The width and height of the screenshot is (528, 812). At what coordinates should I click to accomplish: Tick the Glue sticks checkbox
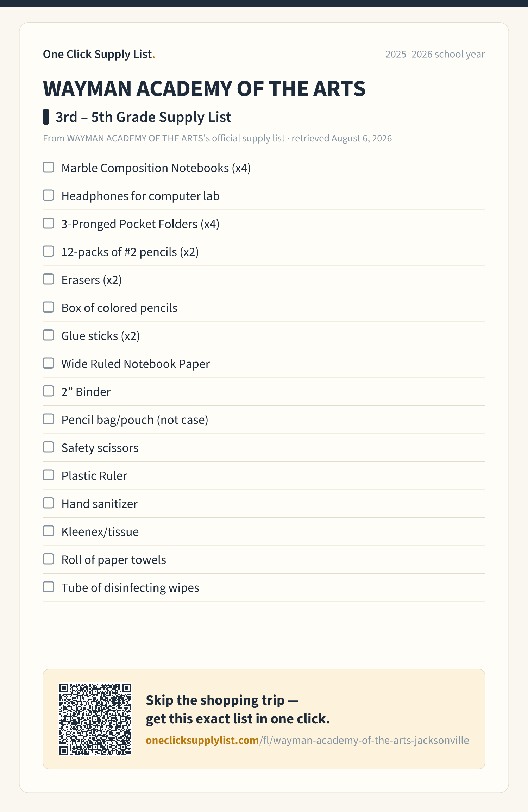click(48, 335)
